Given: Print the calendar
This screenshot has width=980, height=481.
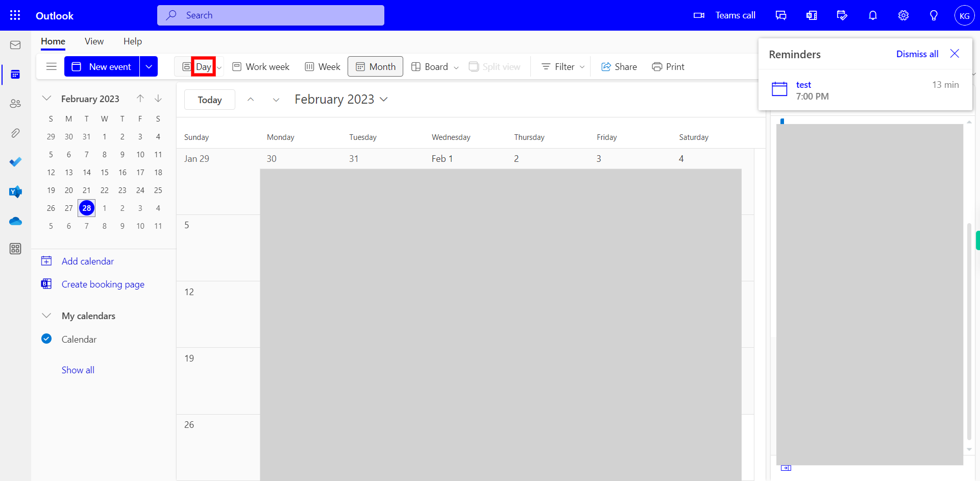Looking at the screenshot, I should (668, 67).
